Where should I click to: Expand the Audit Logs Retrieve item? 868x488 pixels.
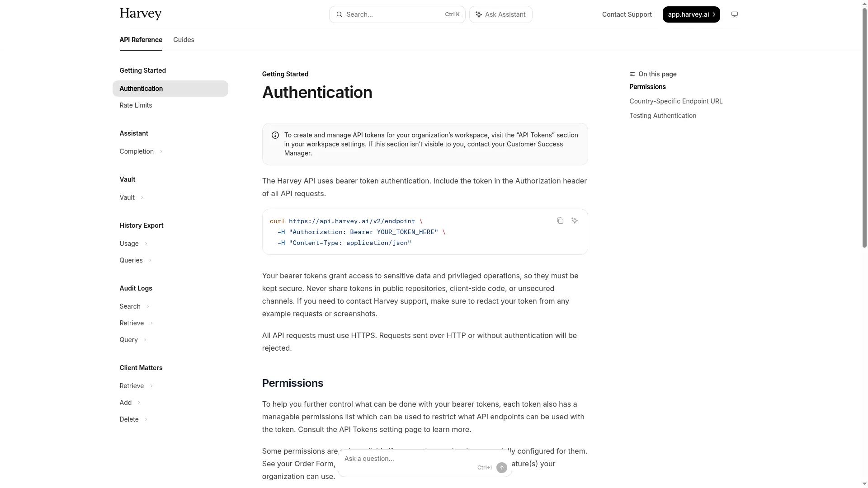point(151,323)
